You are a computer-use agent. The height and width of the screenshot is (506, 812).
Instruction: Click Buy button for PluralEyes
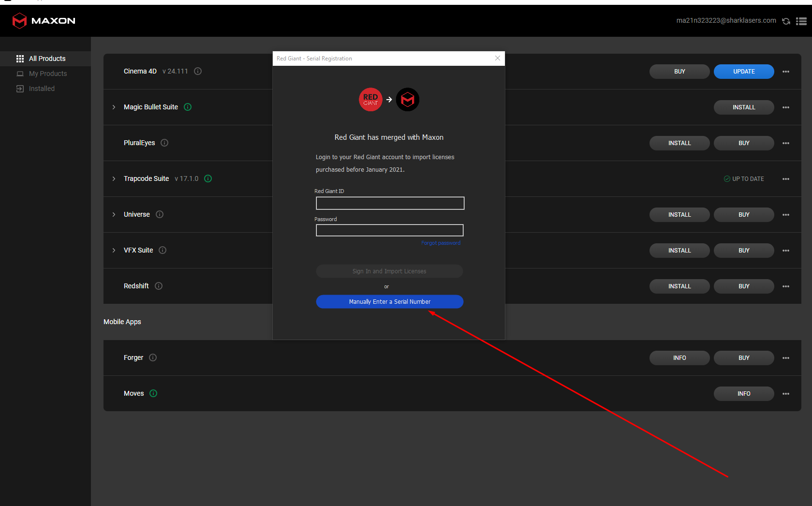pyautogui.click(x=744, y=143)
